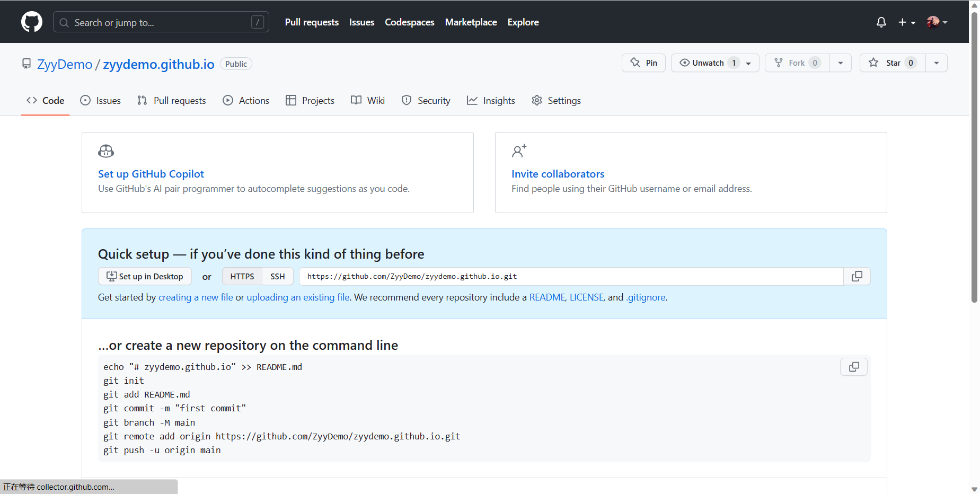Open Set up GitHub Copilot link

151,174
